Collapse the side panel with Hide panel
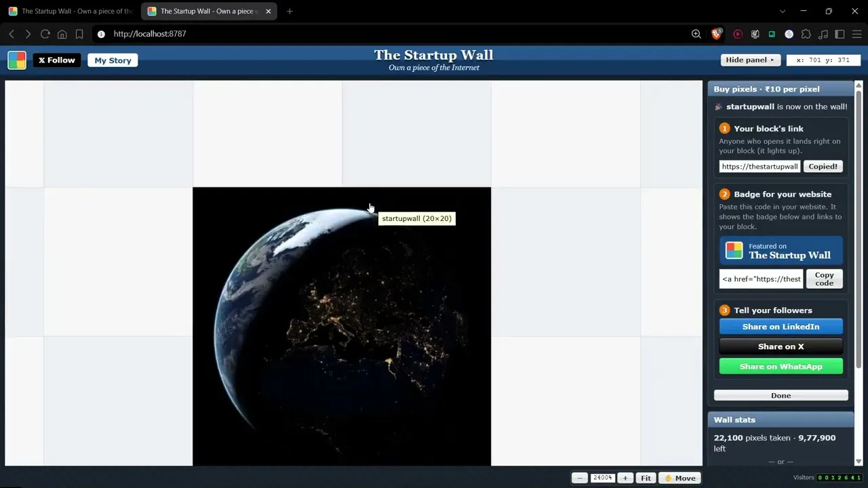This screenshot has height=488, width=868. click(x=750, y=60)
